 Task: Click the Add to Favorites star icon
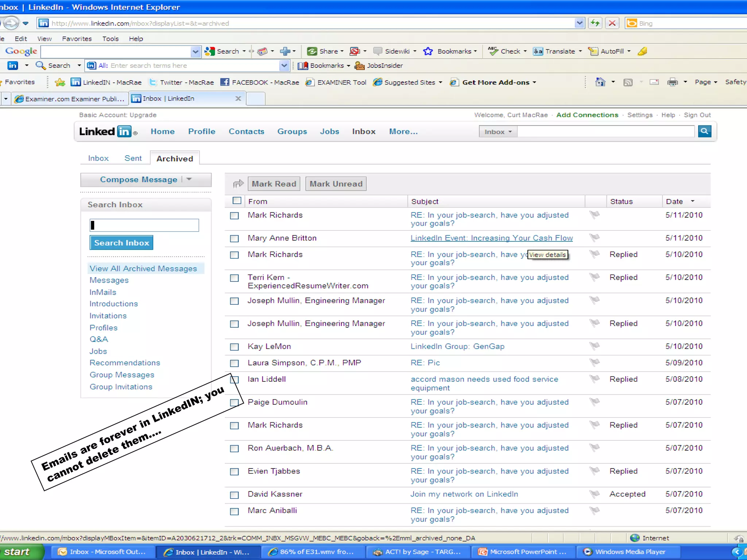(60, 82)
